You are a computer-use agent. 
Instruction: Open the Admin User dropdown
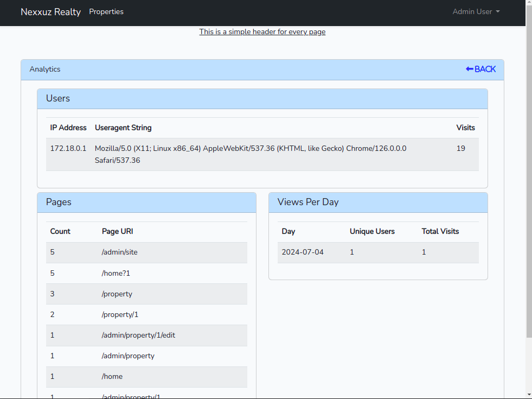coord(476,11)
